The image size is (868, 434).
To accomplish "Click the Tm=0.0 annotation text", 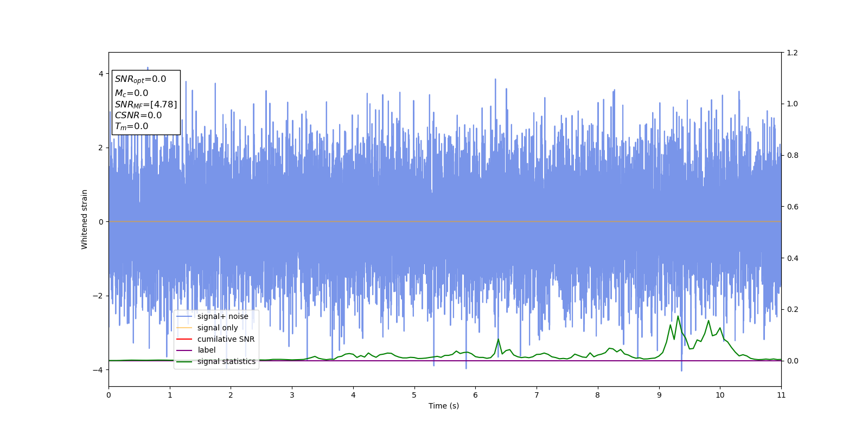I will pos(131,126).
